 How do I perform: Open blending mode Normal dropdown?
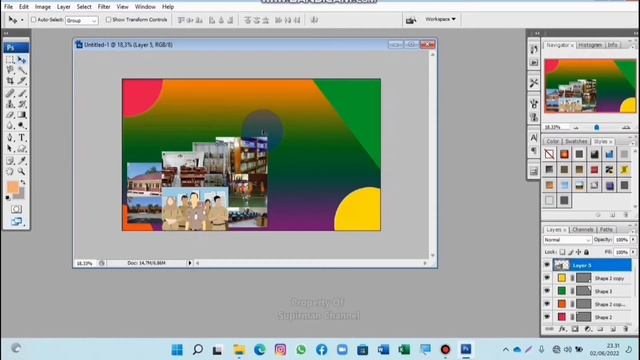point(567,240)
